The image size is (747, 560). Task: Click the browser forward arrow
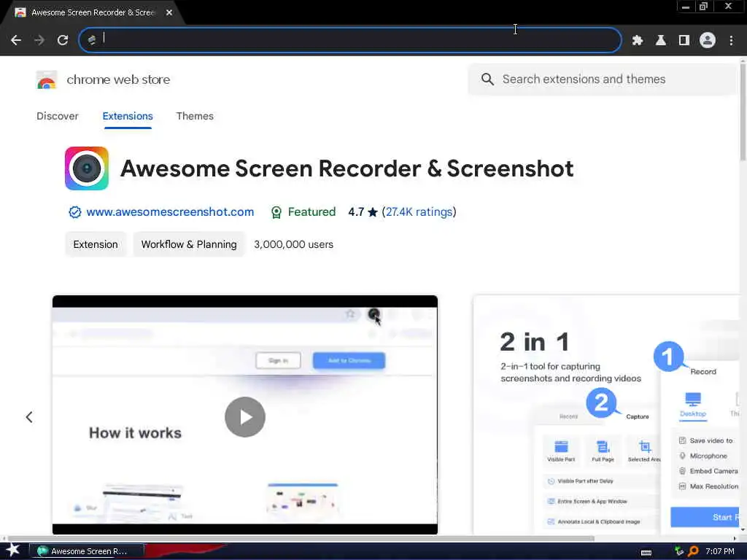[39, 40]
